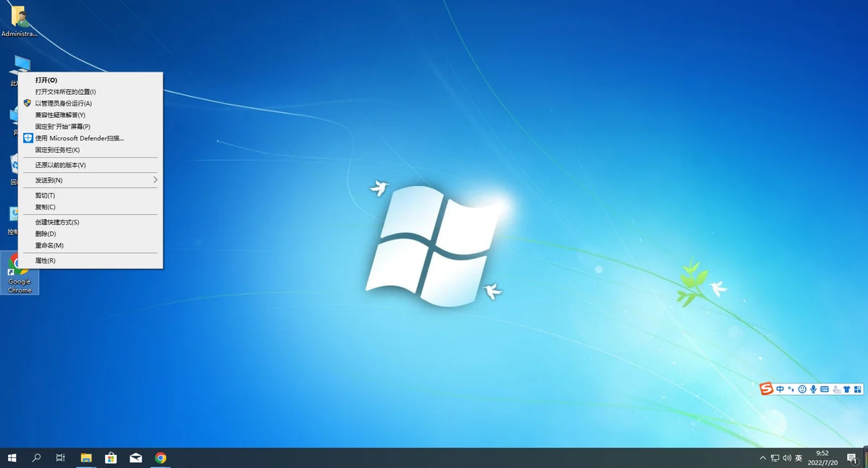868x468 pixels.
Task: Choose 重命名(M) from the context menu
Action: pos(90,245)
